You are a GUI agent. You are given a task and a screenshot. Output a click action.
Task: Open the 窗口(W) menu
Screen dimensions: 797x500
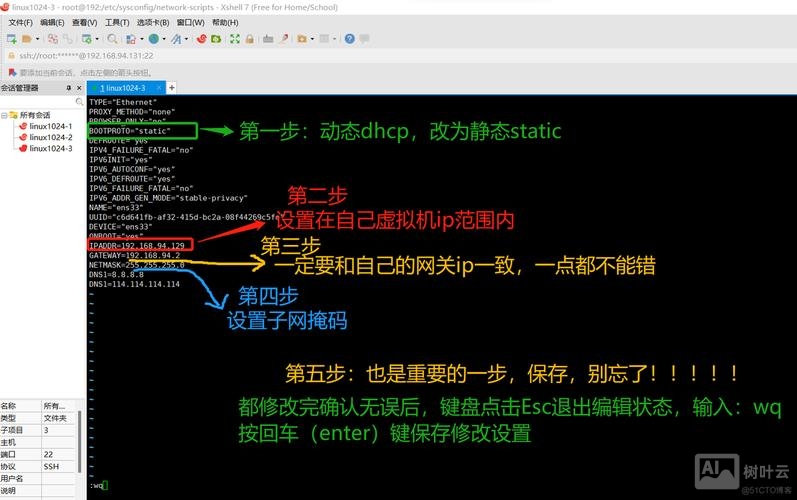click(191, 22)
